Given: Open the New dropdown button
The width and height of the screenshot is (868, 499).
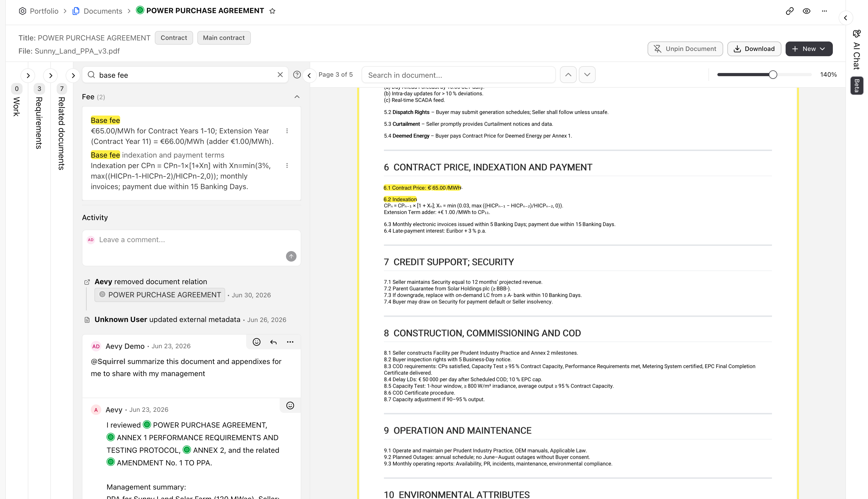Looking at the screenshot, I should tap(809, 49).
